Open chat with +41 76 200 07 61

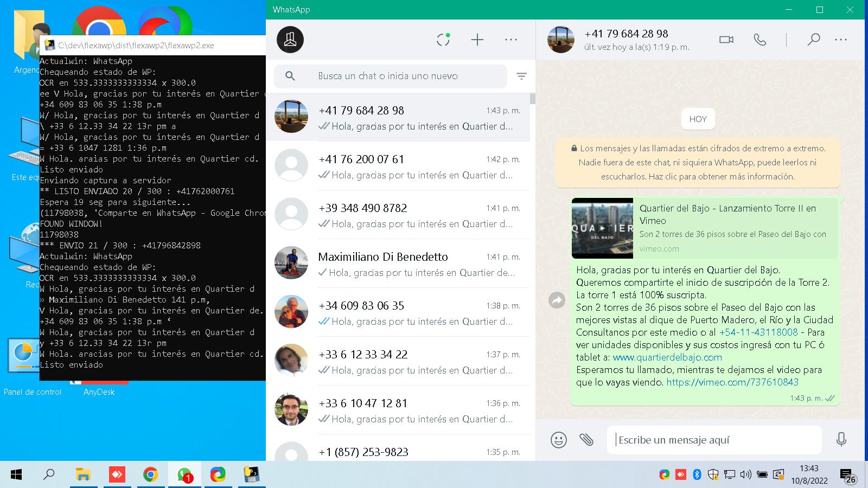click(x=398, y=166)
